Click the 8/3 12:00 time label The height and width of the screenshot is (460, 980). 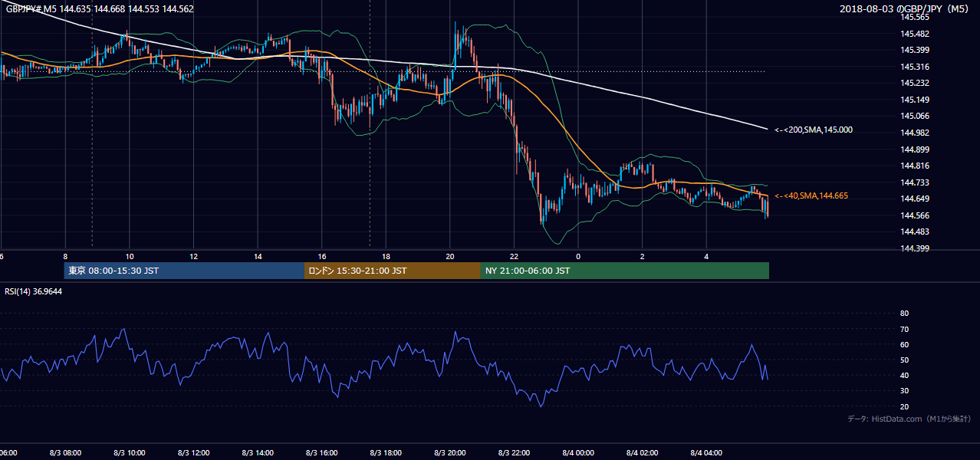192,453
